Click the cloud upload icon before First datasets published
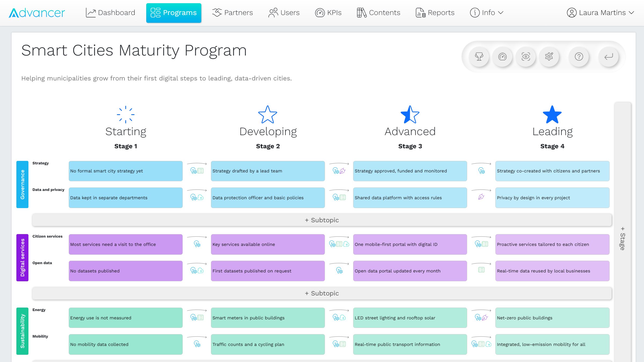This screenshot has width=644, height=362. 200,271
